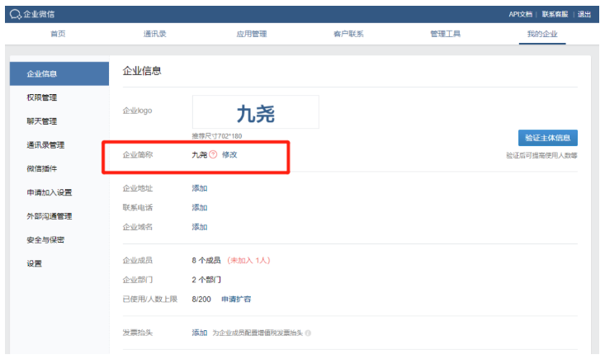The height and width of the screenshot is (364, 605).
Task: Open 聊天管理 in the sidebar
Action: pyautogui.click(x=41, y=121)
